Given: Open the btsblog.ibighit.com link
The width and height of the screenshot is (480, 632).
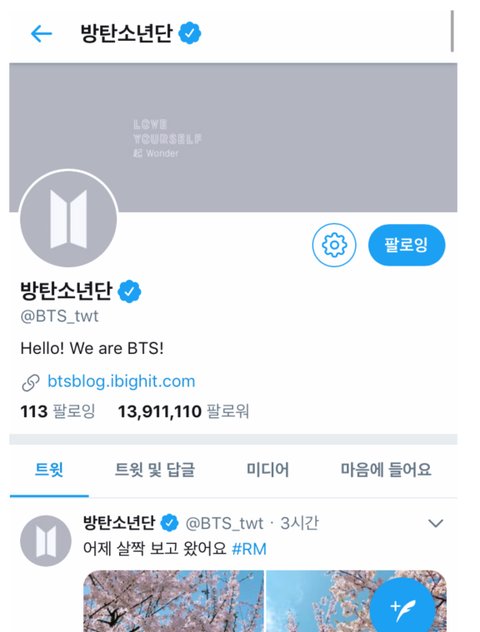Looking at the screenshot, I should [121, 381].
